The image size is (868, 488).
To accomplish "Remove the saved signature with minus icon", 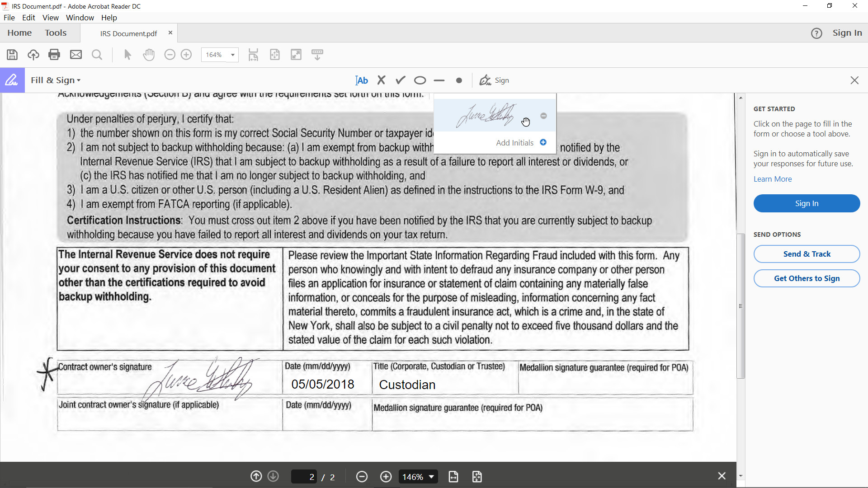I will pyautogui.click(x=543, y=116).
